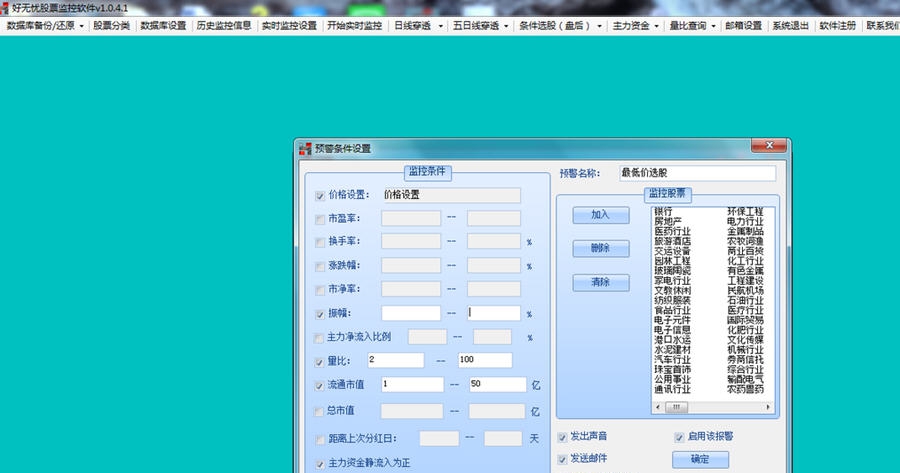900x473 pixels.
Task: Select 汽车行业 in the stock list
Action: (673, 360)
